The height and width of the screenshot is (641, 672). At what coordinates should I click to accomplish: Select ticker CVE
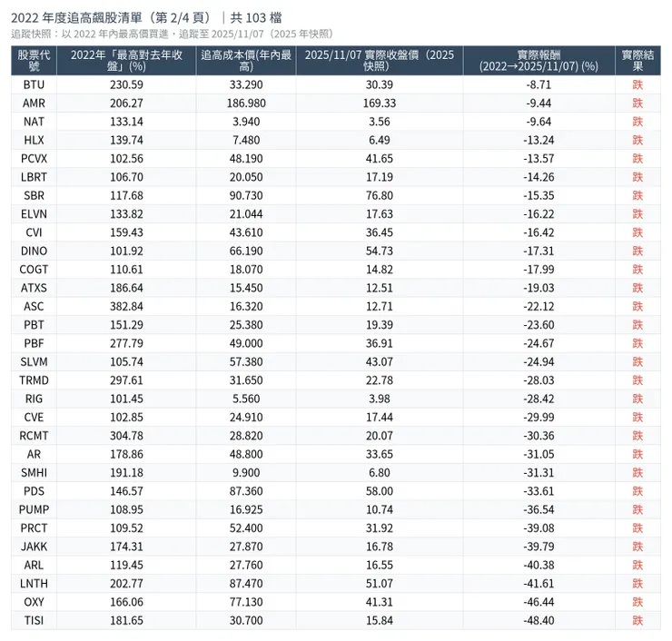34,417
